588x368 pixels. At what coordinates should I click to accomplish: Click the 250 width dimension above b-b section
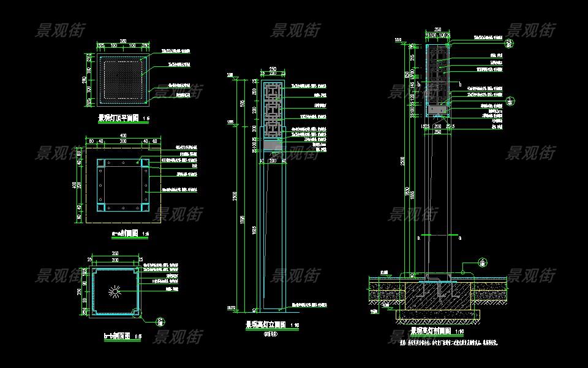(115, 253)
